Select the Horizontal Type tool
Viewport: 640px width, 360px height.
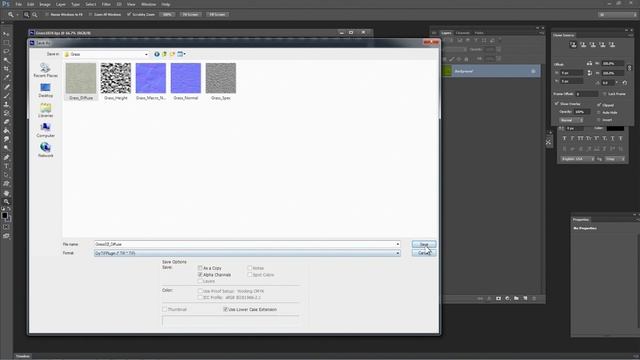click(6, 166)
